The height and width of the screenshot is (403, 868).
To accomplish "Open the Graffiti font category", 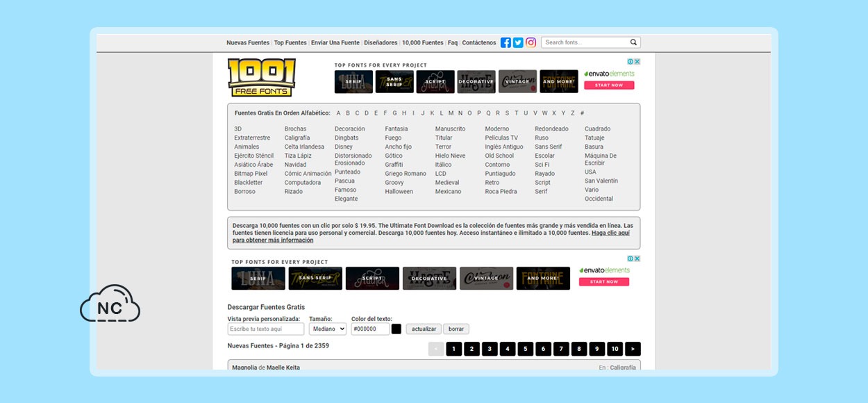I will [x=394, y=165].
